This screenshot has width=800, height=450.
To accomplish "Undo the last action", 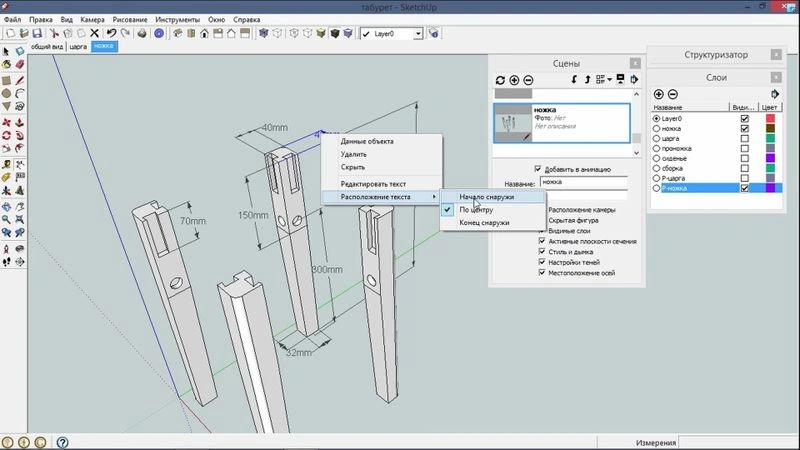I will point(111,33).
